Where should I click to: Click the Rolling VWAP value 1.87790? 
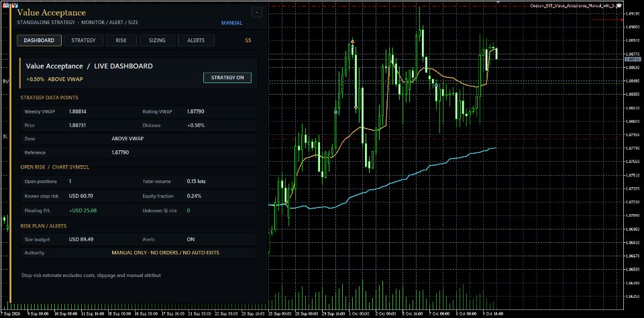pos(195,111)
